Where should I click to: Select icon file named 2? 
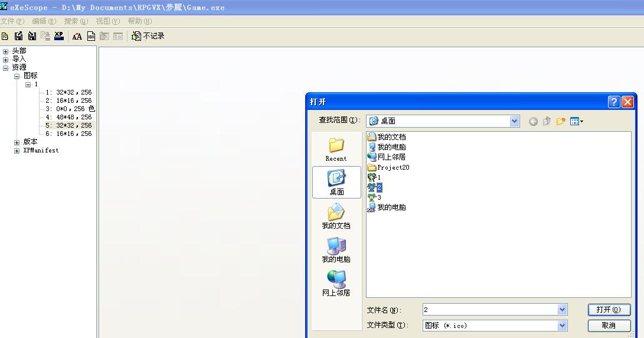coord(375,187)
